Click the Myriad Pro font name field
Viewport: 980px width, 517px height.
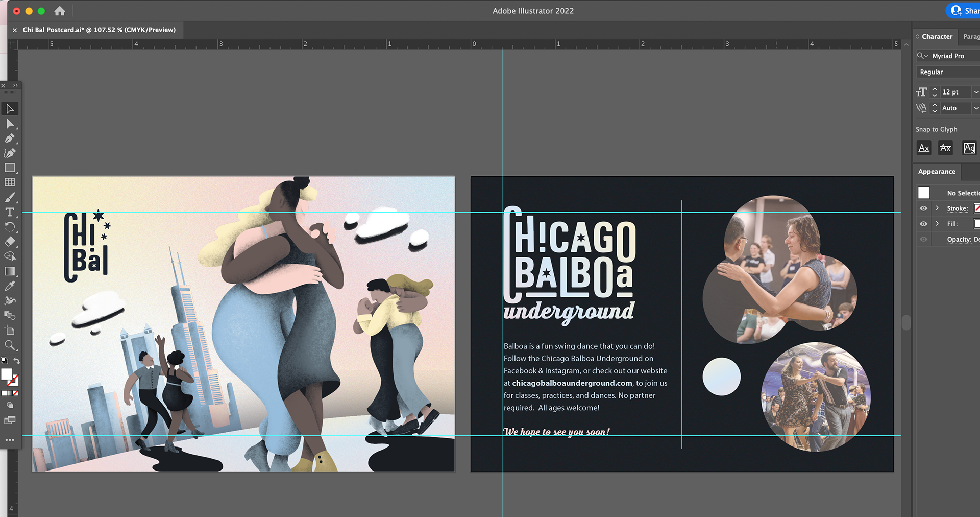[x=955, y=56]
